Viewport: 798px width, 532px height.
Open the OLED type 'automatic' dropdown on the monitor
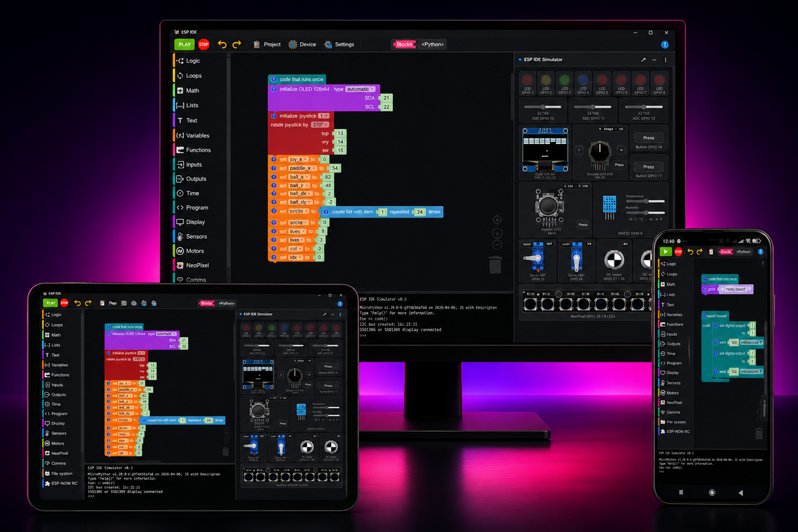click(x=361, y=89)
